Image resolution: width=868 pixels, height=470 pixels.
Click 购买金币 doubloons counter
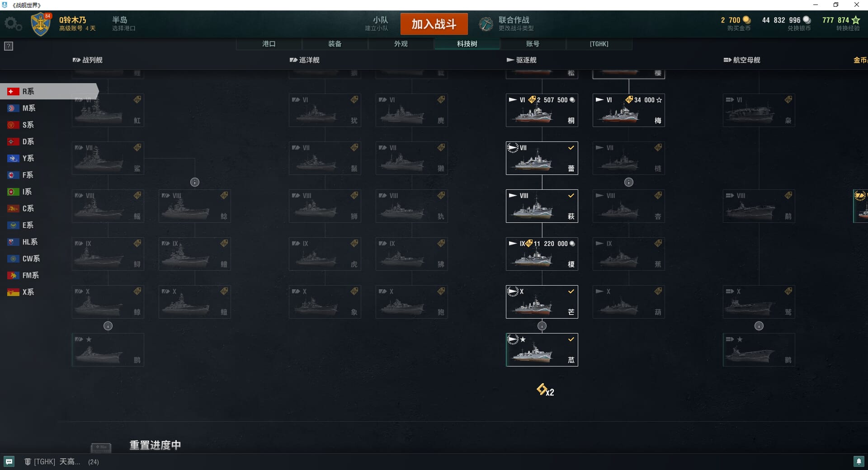click(736, 24)
